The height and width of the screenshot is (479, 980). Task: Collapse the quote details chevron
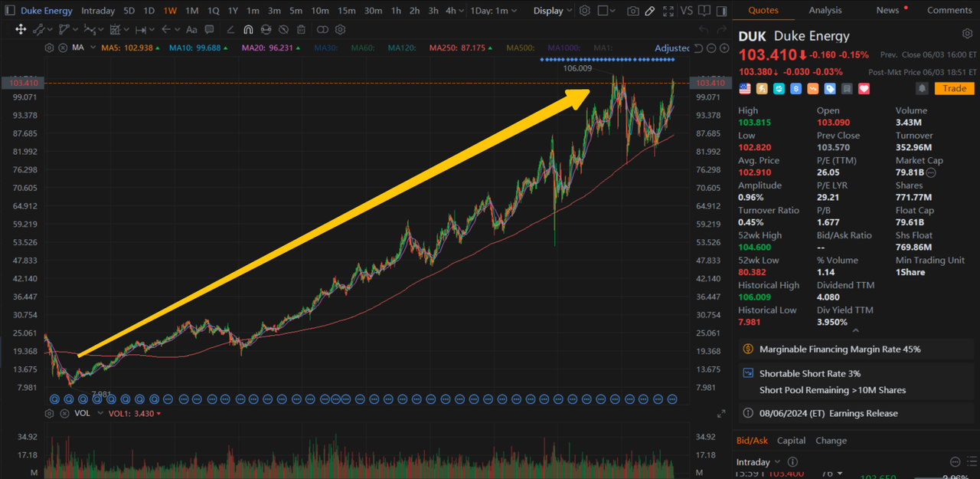[x=855, y=330]
